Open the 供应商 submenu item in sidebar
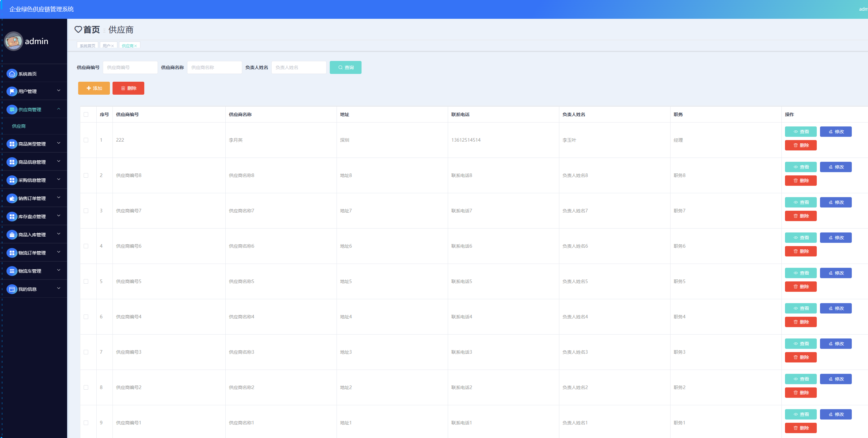 coord(19,126)
